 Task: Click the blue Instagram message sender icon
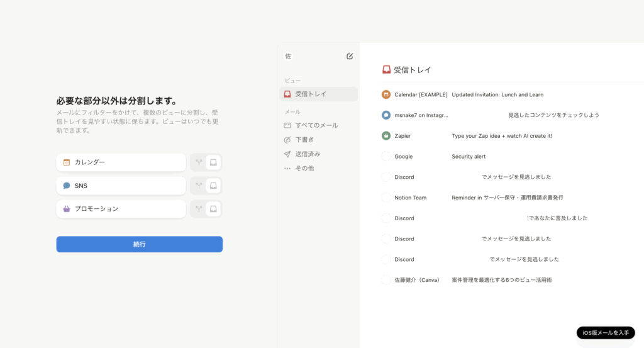pos(386,115)
